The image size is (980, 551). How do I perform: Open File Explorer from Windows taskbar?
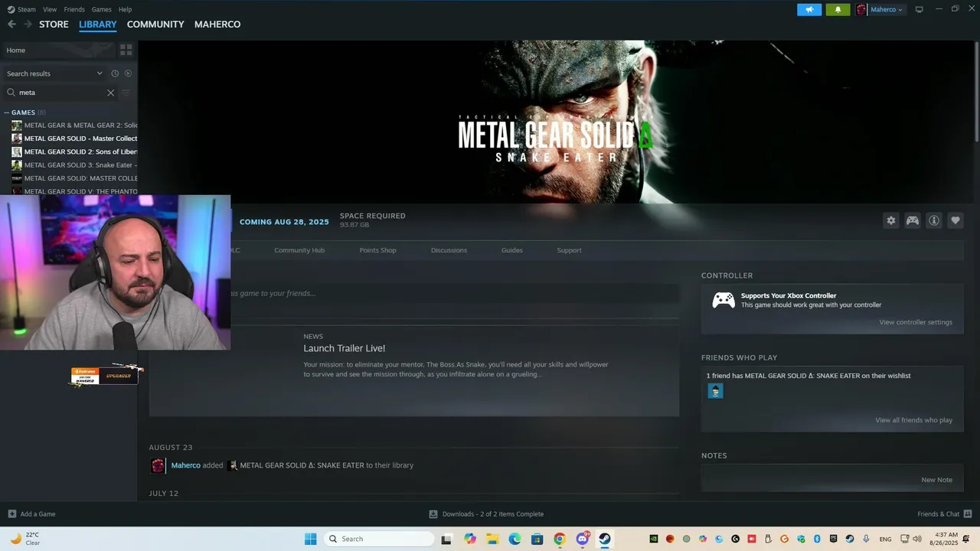pos(492,539)
